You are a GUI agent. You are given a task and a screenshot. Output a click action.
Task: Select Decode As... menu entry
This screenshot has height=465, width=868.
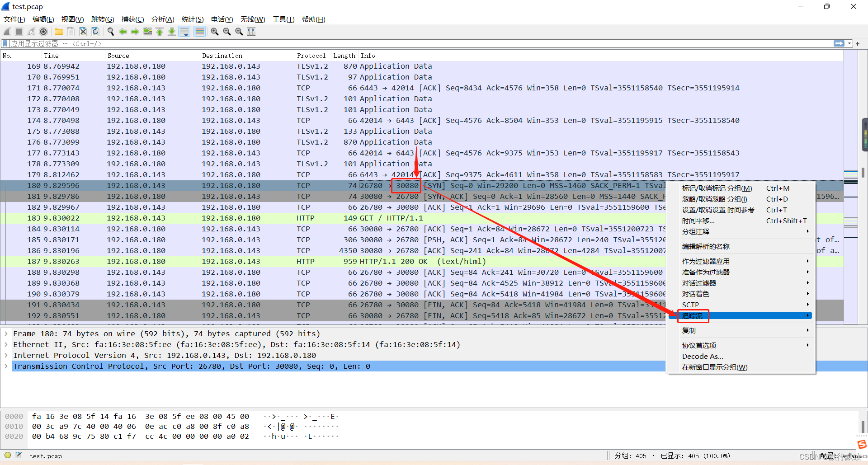pos(741,357)
